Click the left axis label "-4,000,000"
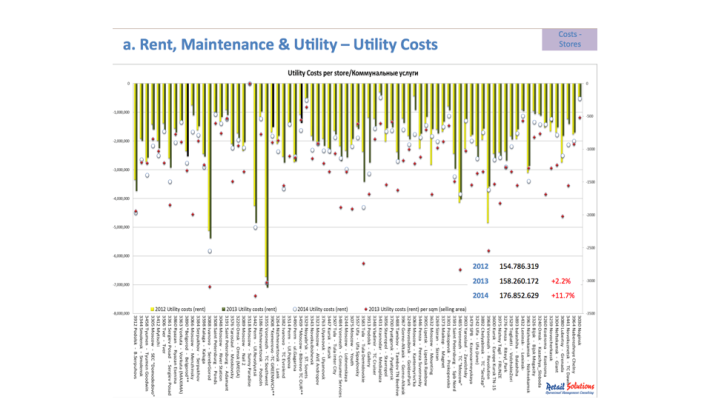Image resolution: width=710 pixels, height=408 pixels. tap(122, 198)
